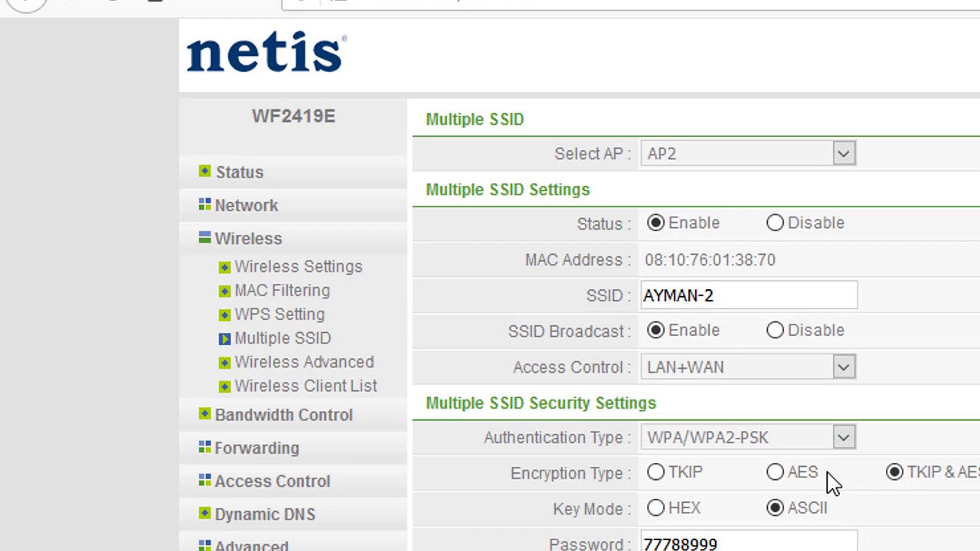The width and height of the screenshot is (980, 551).
Task: Click the Dynamic DNS bullet icon
Action: click(x=204, y=513)
